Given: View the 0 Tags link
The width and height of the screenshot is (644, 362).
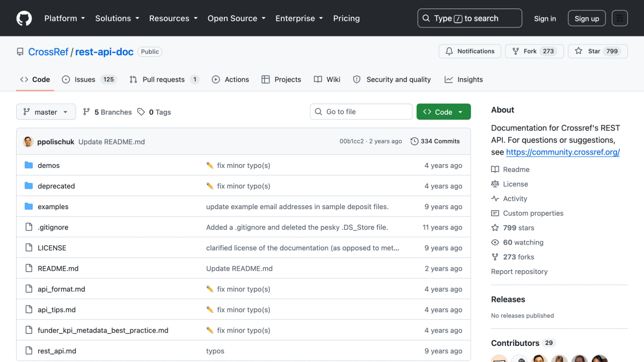Looking at the screenshot, I should [x=154, y=112].
